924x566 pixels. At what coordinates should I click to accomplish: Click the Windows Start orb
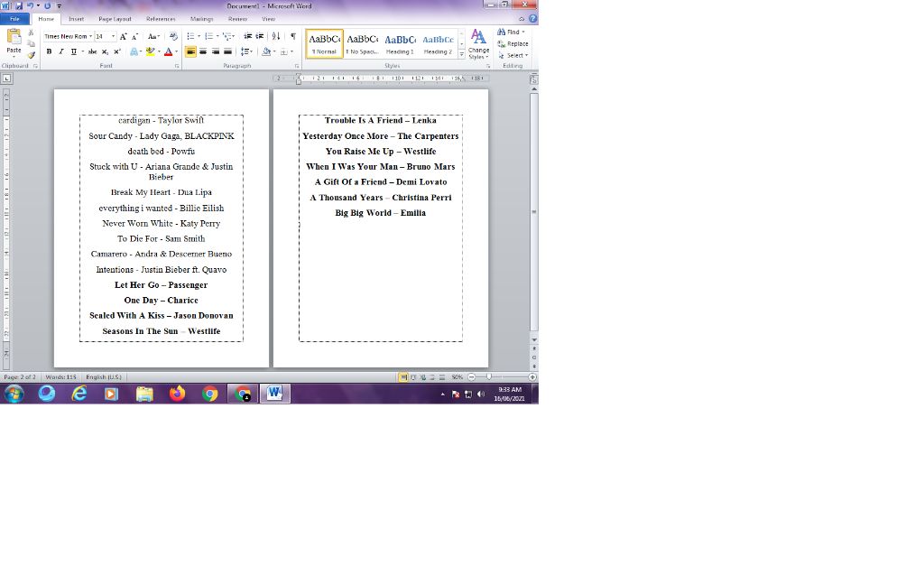14,394
